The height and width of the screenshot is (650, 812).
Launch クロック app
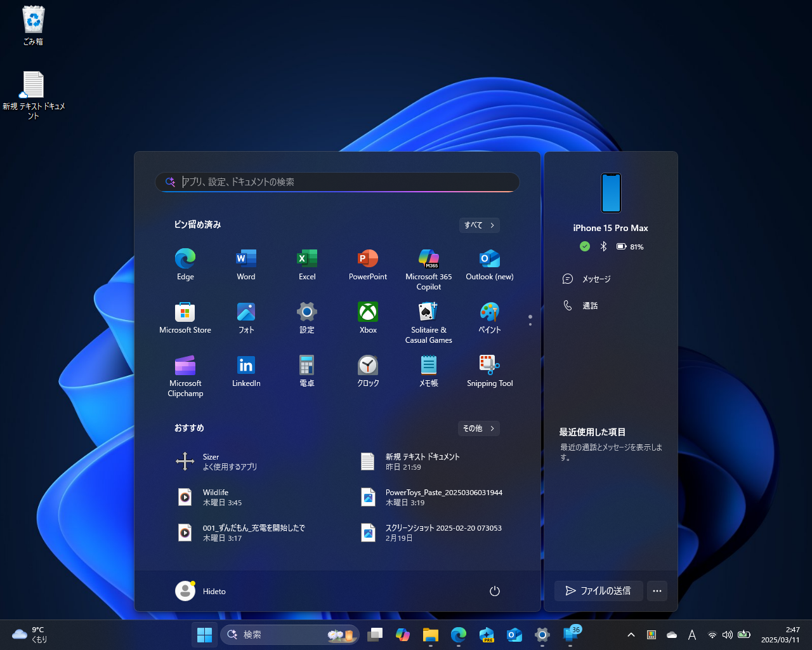coord(368,371)
